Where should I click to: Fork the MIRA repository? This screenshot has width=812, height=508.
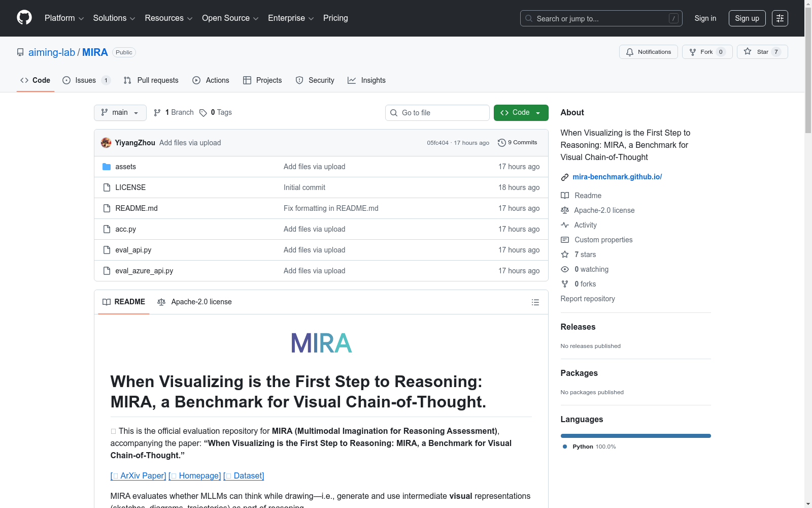point(707,52)
